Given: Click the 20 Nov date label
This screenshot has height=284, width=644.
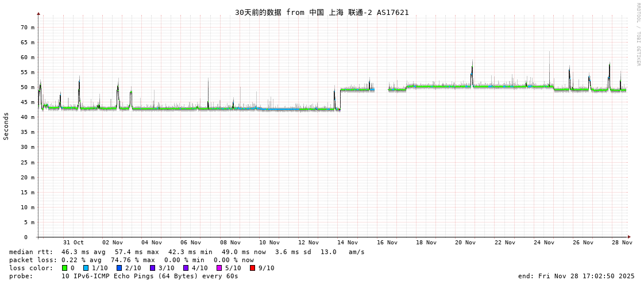Looking at the screenshot, I should coord(465,243).
